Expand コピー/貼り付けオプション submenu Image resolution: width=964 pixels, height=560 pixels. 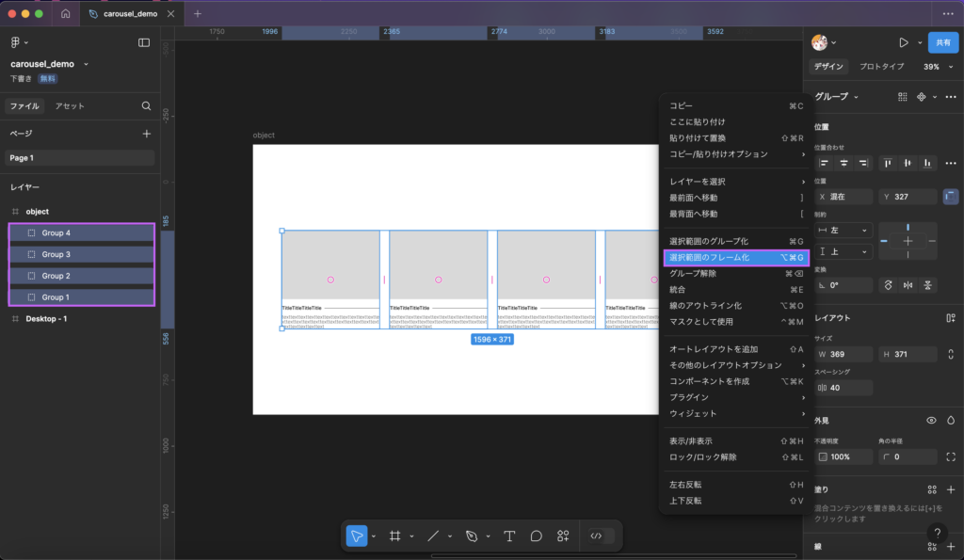point(736,154)
